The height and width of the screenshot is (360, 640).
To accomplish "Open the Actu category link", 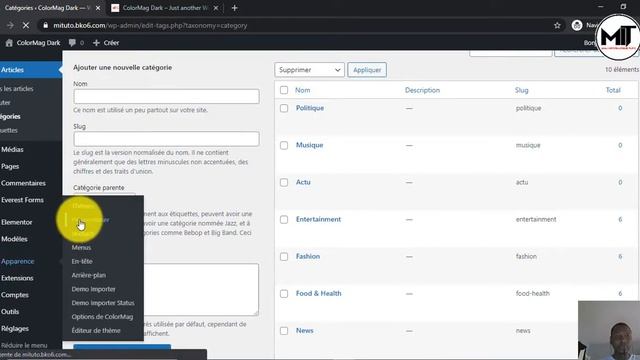I will tap(303, 182).
